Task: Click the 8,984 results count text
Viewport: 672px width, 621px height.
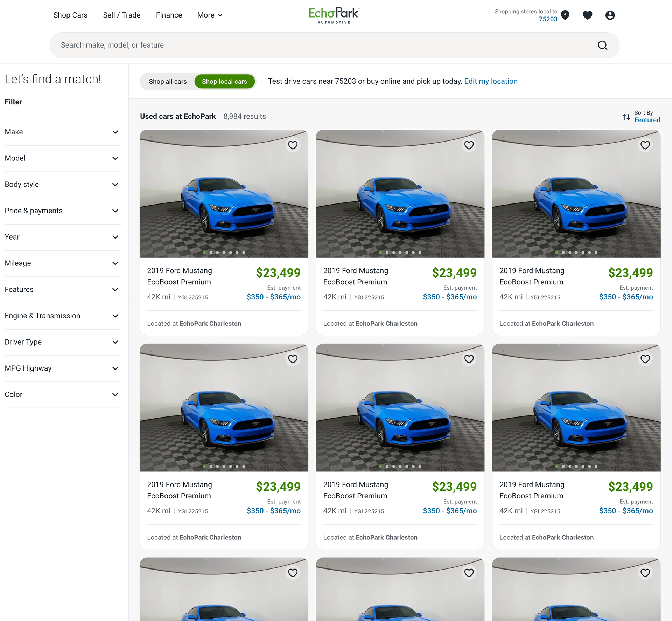Action: tap(245, 117)
